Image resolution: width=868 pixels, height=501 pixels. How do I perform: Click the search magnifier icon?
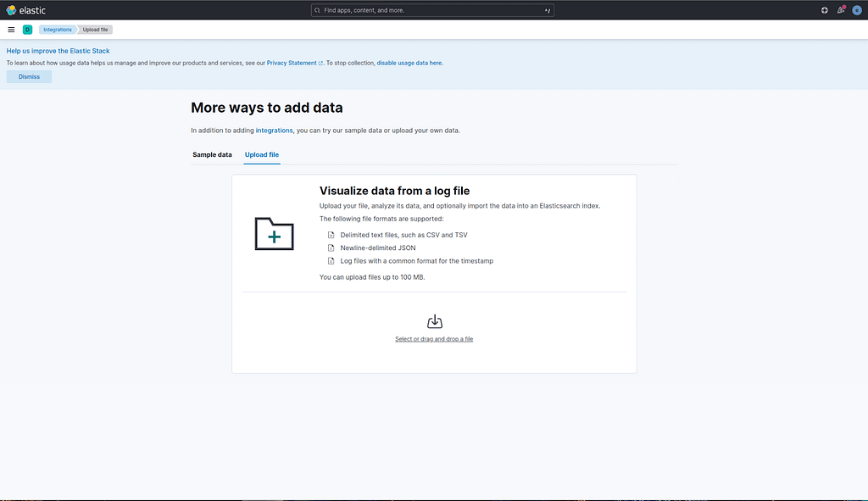[317, 10]
